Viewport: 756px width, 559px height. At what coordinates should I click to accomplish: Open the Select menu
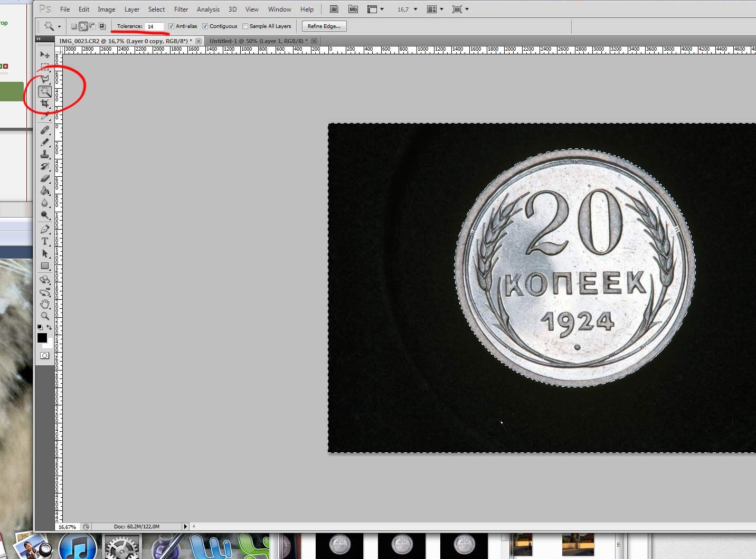pyautogui.click(x=156, y=10)
